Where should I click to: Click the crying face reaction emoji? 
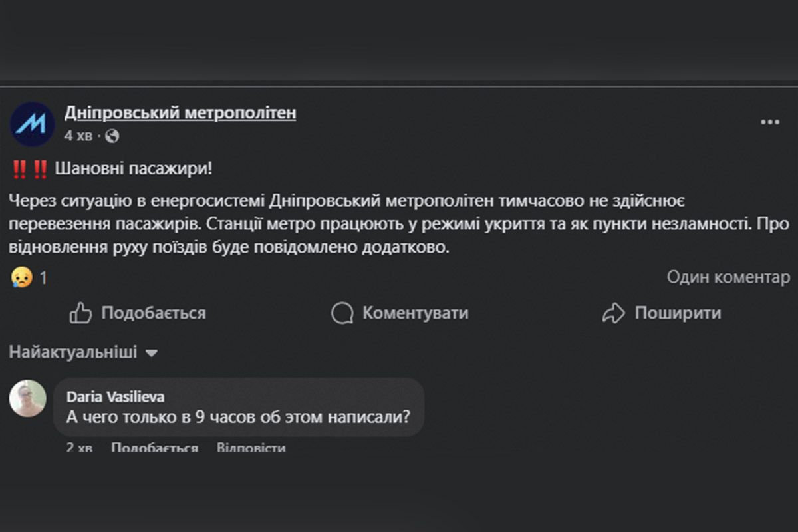[x=22, y=277]
